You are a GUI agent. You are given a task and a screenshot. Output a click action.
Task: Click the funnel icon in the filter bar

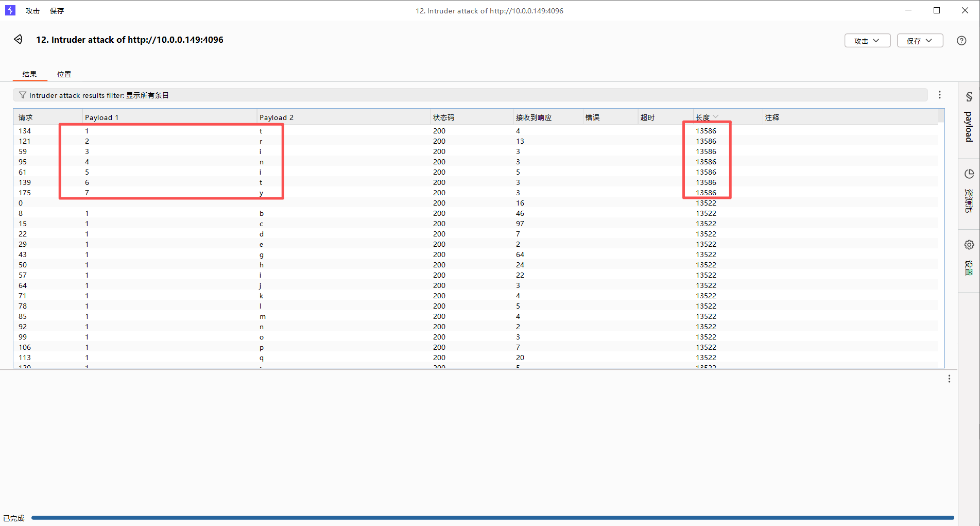23,95
